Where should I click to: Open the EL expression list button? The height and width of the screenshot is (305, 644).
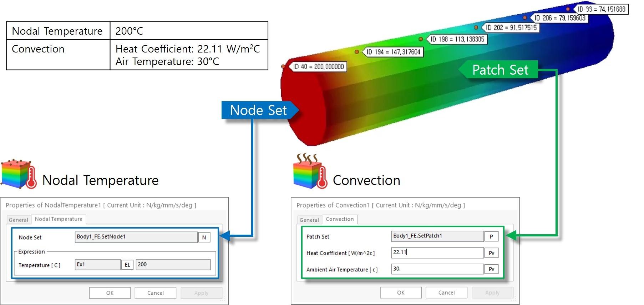(127, 265)
